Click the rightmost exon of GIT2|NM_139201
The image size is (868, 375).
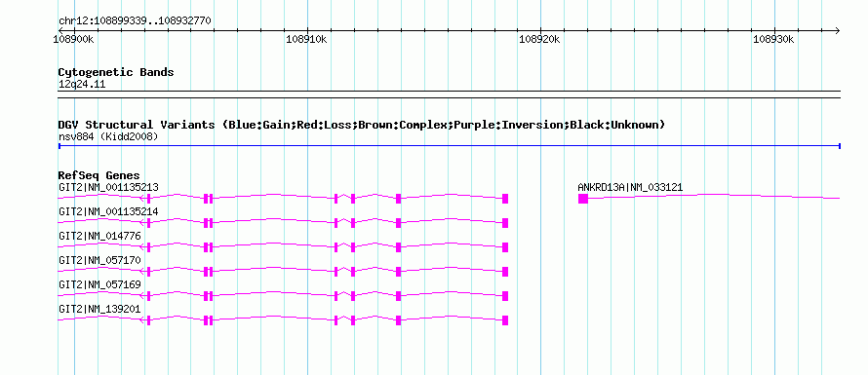tap(505, 320)
